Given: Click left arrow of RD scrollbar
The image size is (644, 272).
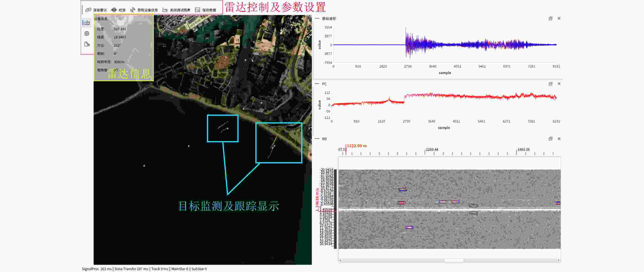Looking at the screenshot, I should [x=340, y=260].
